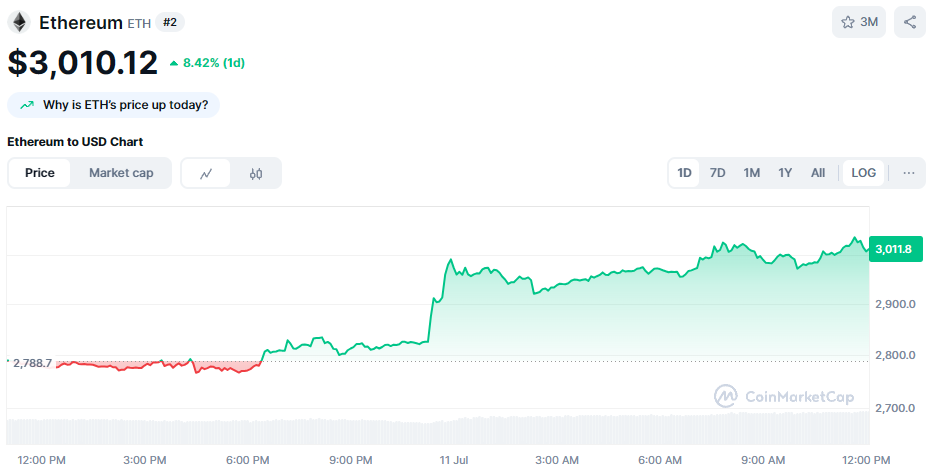The width and height of the screenshot is (930, 466).
Task: Click the green trending arrow icon
Action: (x=27, y=106)
